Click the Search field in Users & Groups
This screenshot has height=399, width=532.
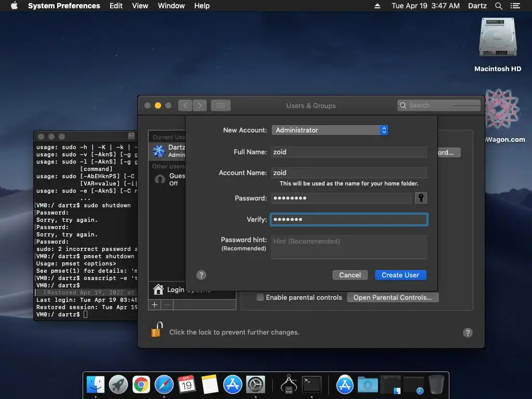(438, 105)
